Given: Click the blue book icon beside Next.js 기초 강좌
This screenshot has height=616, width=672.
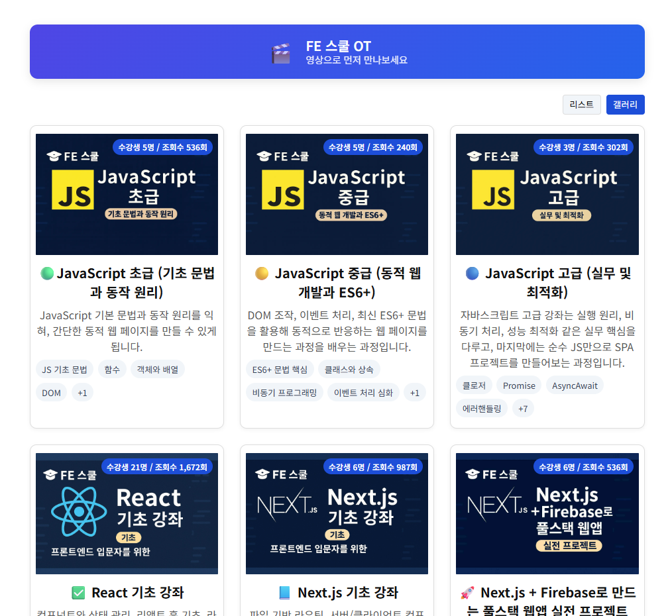Looking at the screenshot, I should [284, 593].
